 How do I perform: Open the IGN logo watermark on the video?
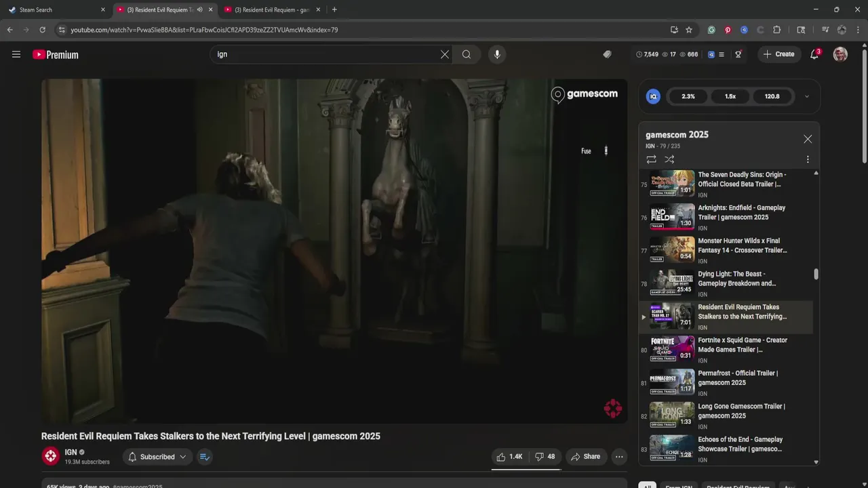[613, 408]
